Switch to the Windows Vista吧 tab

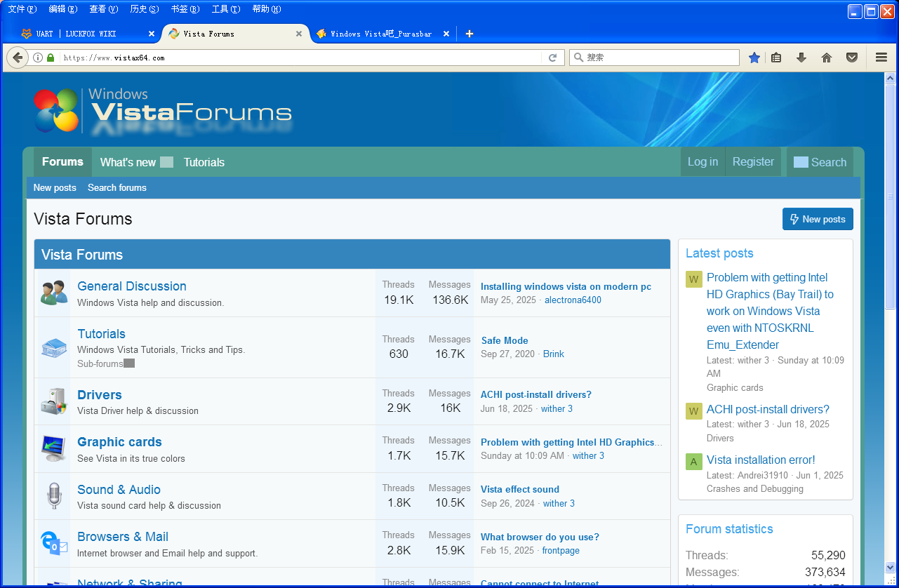coord(382,34)
